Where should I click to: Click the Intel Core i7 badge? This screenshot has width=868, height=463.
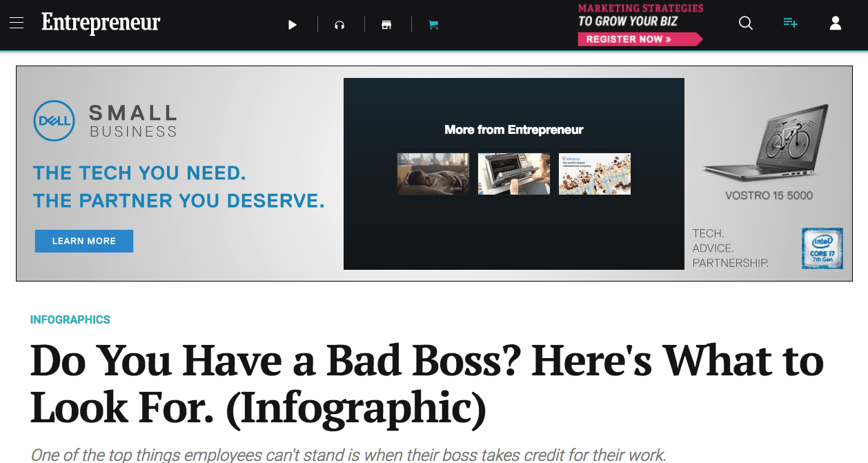822,248
